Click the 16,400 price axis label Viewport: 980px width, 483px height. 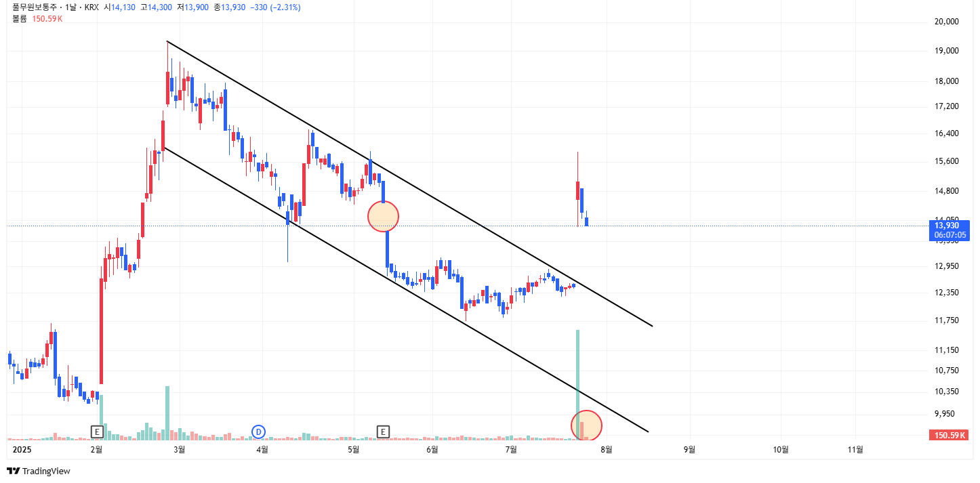point(945,133)
